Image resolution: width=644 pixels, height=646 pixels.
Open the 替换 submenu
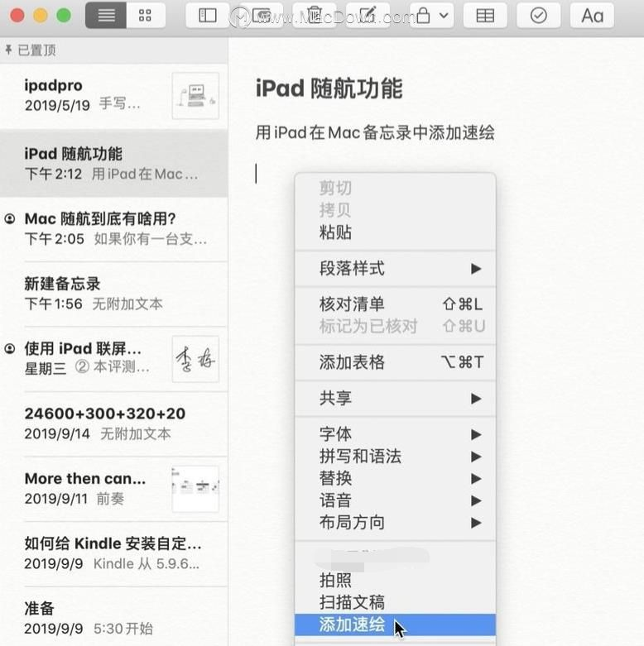pyautogui.click(x=395, y=479)
